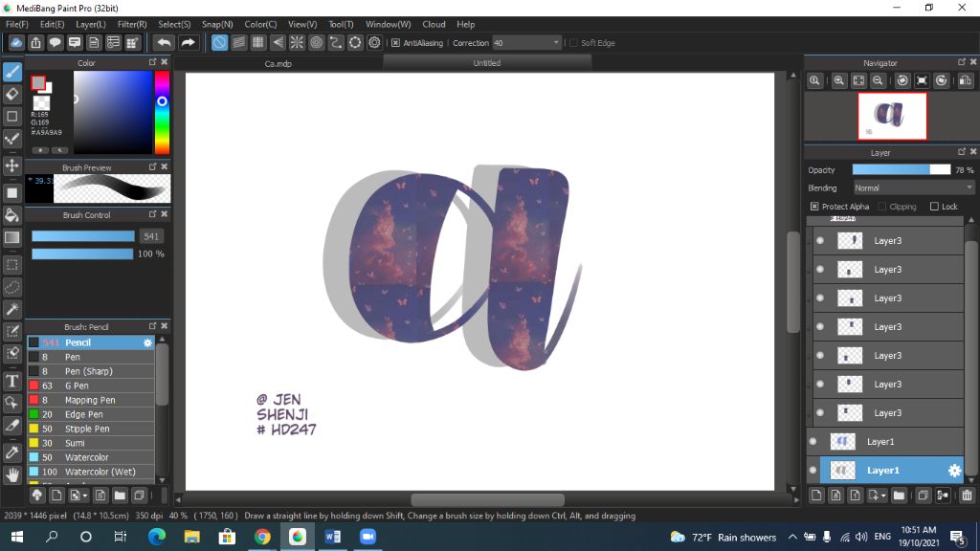Hide the bottom Layer3 visibility
The height and width of the screenshot is (551, 980).
[820, 413]
